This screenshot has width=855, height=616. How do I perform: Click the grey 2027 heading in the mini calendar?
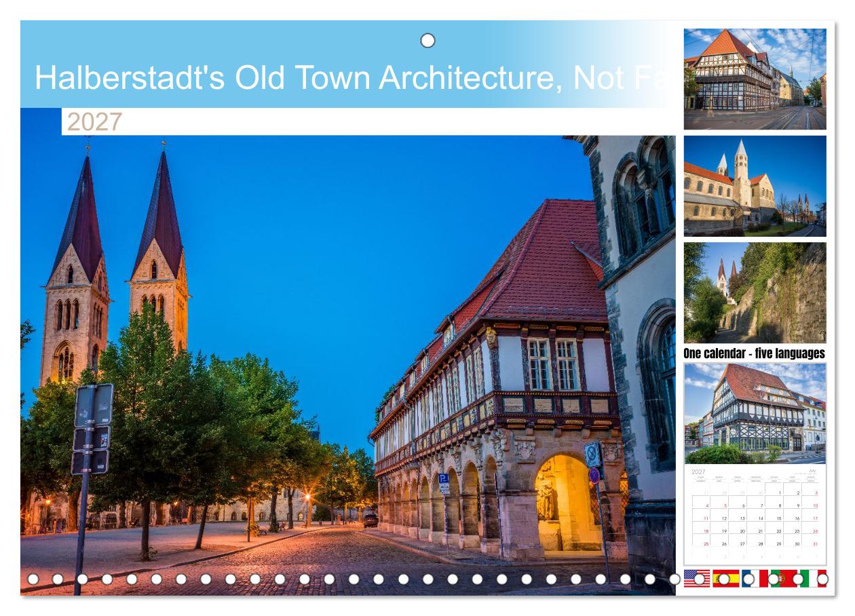pos(698,472)
